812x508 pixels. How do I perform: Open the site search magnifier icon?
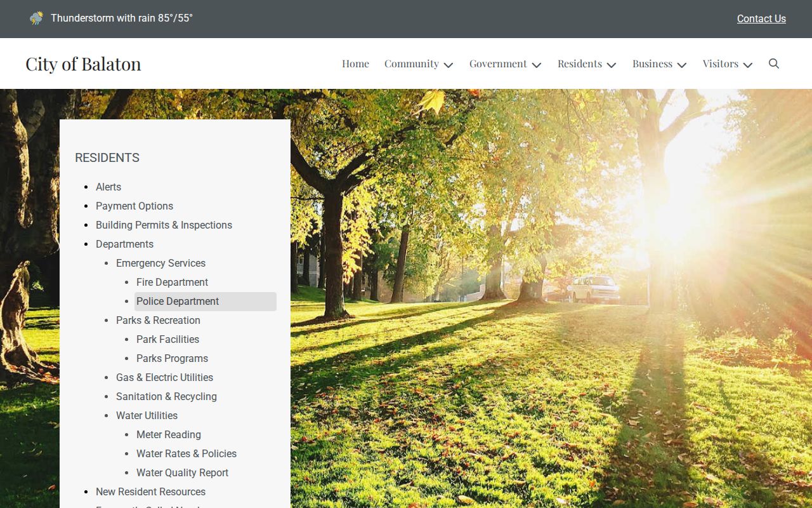point(774,63)
